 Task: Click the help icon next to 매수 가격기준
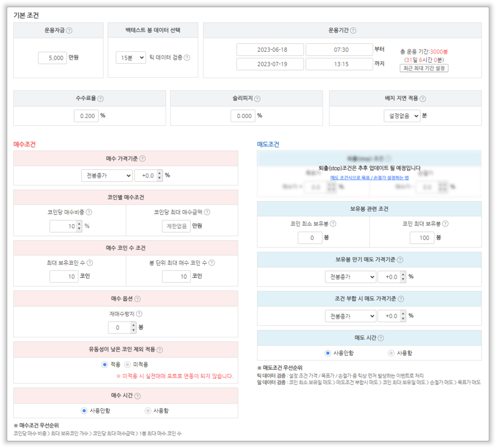[143, 159]
